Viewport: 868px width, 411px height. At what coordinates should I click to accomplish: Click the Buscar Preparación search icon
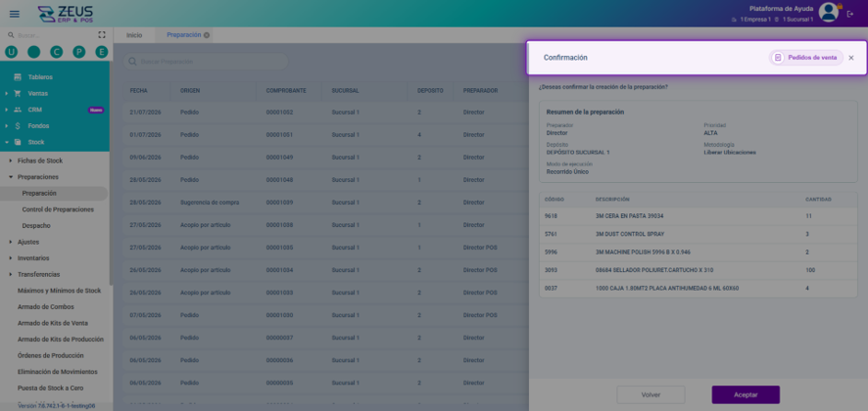coord(133,62)
